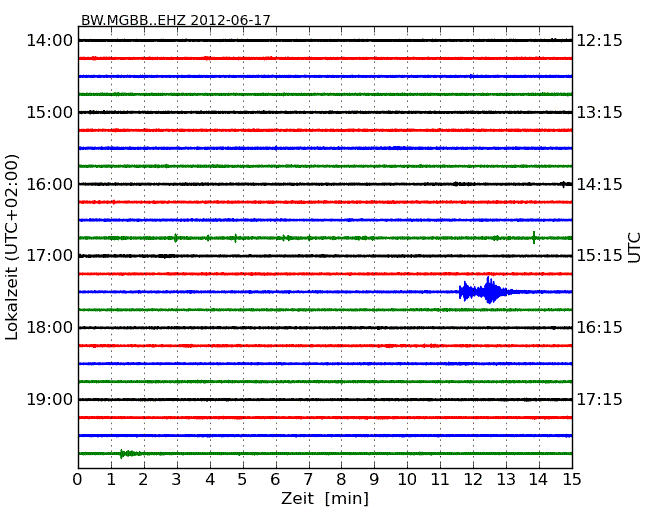
Task: Click the x-axis tick label 0
Action: pyautogui.click(x=78, y=479)
